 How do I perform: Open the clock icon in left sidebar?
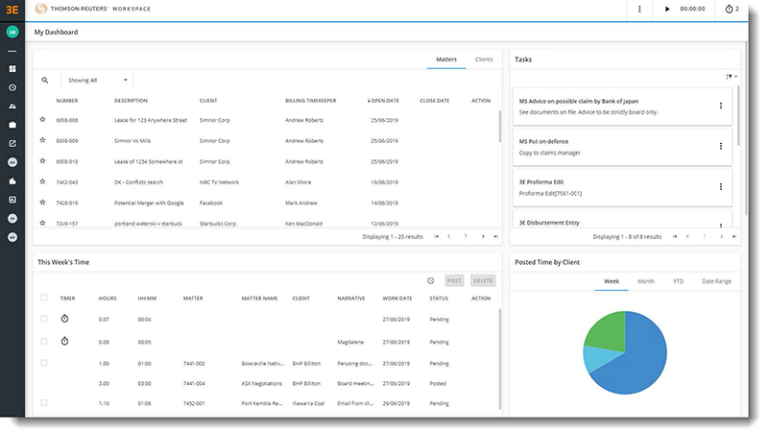[13, 87]
